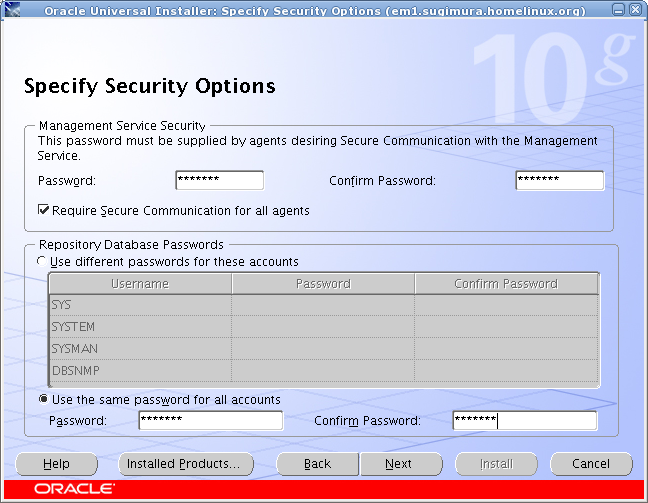Cancel the installation

click(x=591, y=464)
